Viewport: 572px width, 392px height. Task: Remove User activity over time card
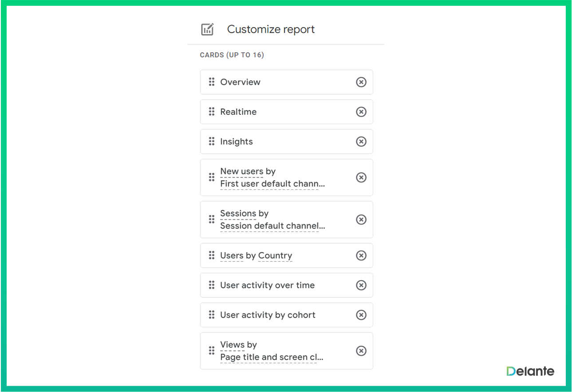coord(361,285)
